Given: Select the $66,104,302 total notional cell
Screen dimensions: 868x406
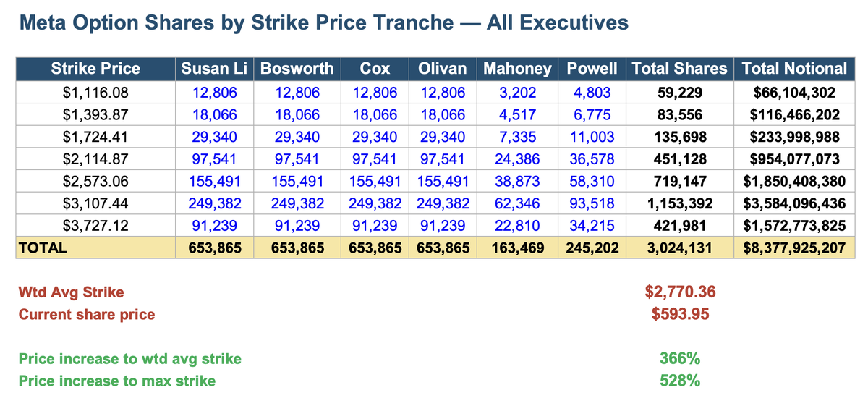Looking at the screenshot, I should click(793, 93).
